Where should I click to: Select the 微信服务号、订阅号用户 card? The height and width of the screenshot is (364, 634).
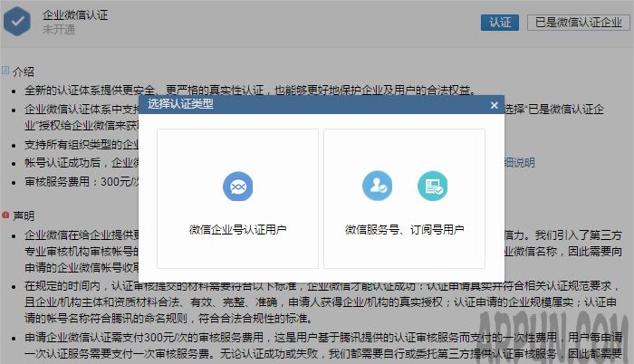(x=404, y=198)
